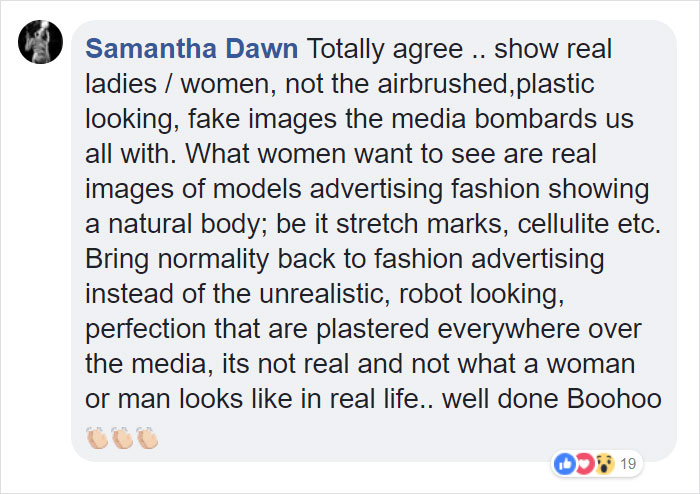Open the reaction count showing 19

click(628, 463)
